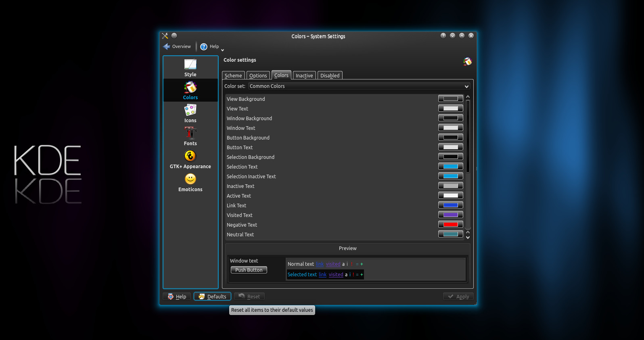The image size is (644, 340).
Task: Open the Icons settings module
Action: point(190,113)
